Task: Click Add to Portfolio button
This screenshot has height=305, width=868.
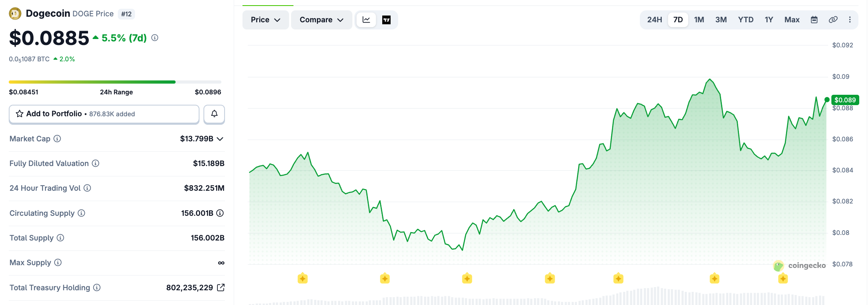Action: point(104,114)
